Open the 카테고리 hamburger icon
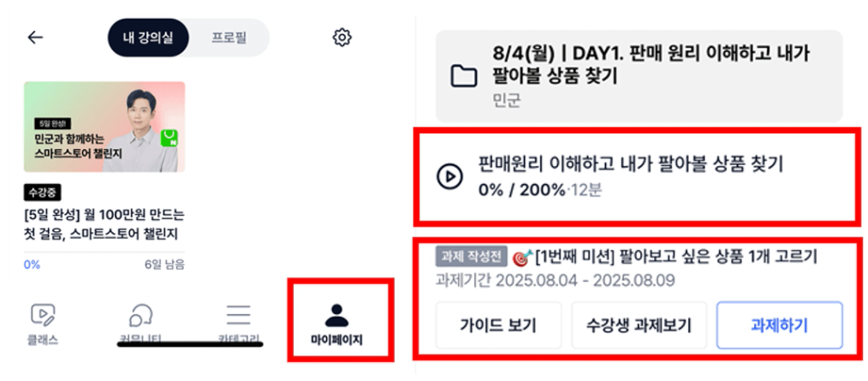The height and width of the screenshot is (381, 868). (239, 315)
